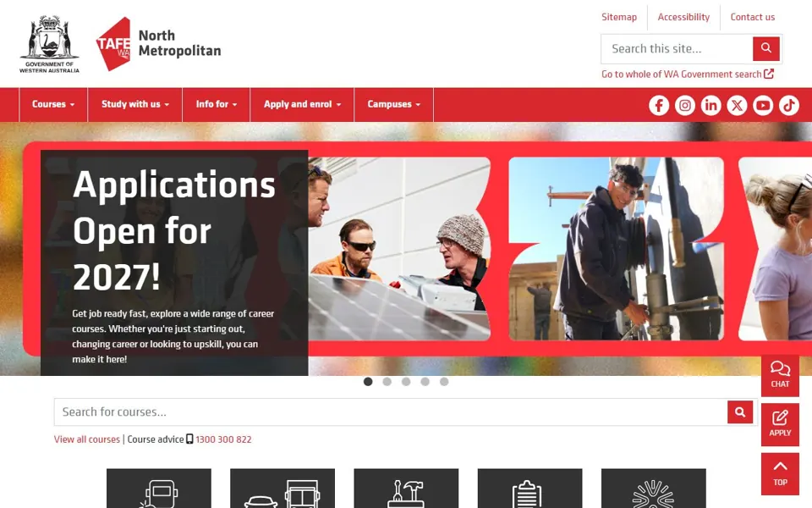Select the car and truck category tile
Image resolution: width=812 pixels, height=508 pixels.
coord(283,489)
